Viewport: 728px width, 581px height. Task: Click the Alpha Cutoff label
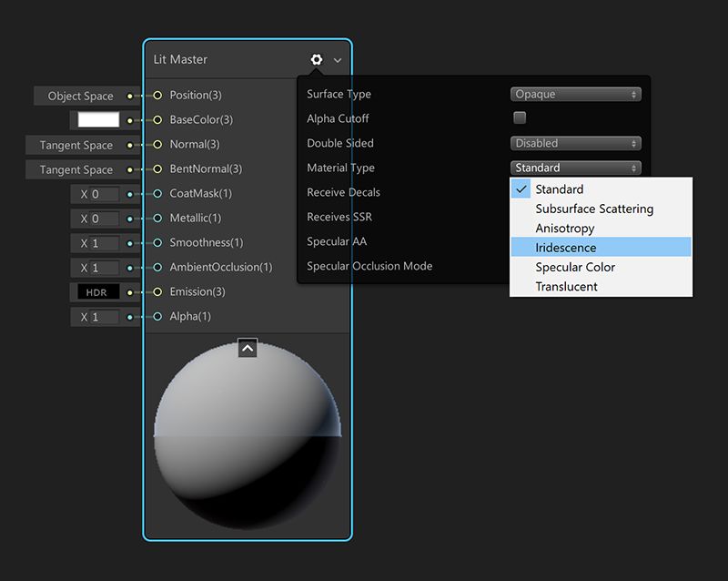[x=338, y=119]
